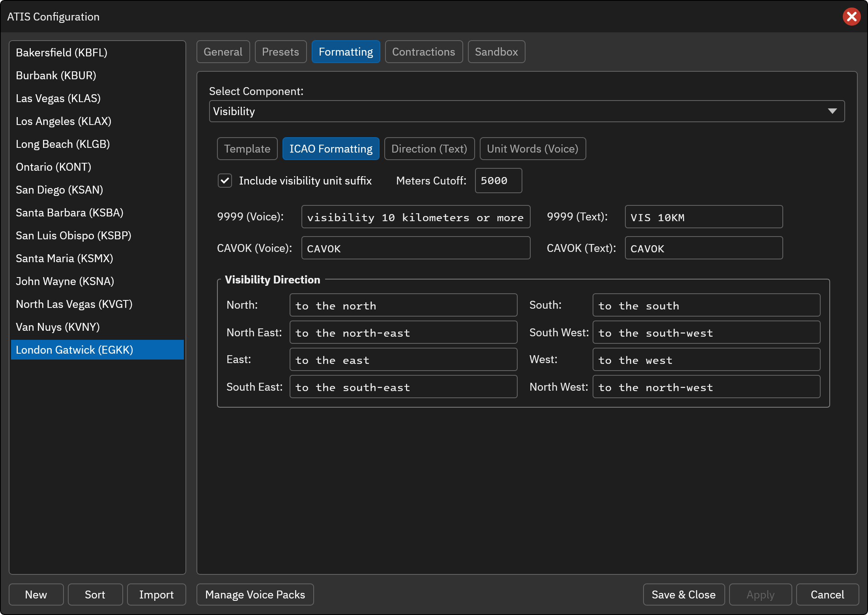The width and height of the screenshot is (868, 615).
Task: Click the Cancel button
Action: pyautogui.click(x=827, y=594)
